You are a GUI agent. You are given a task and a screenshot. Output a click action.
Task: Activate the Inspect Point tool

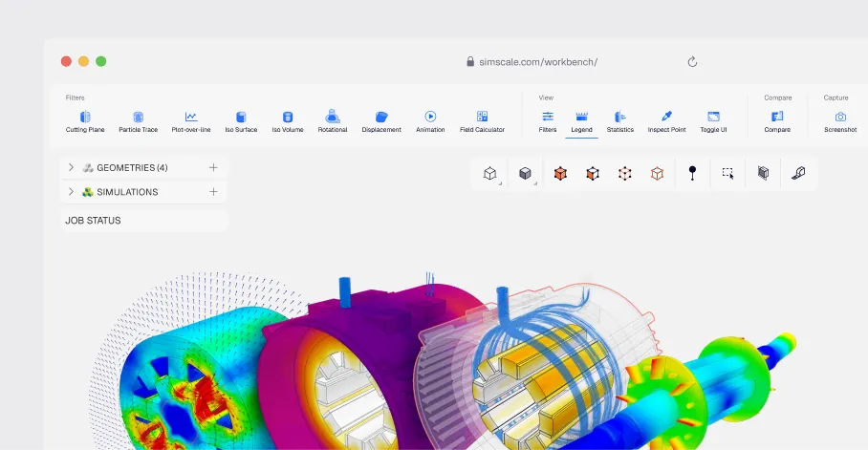(x=666, y=121)
